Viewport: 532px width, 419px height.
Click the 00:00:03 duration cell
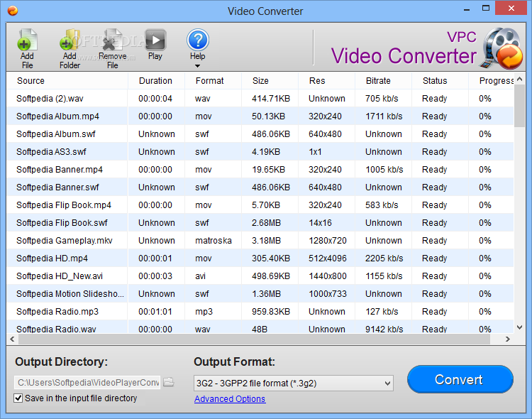pyautogui.click(x=155, y=276)
